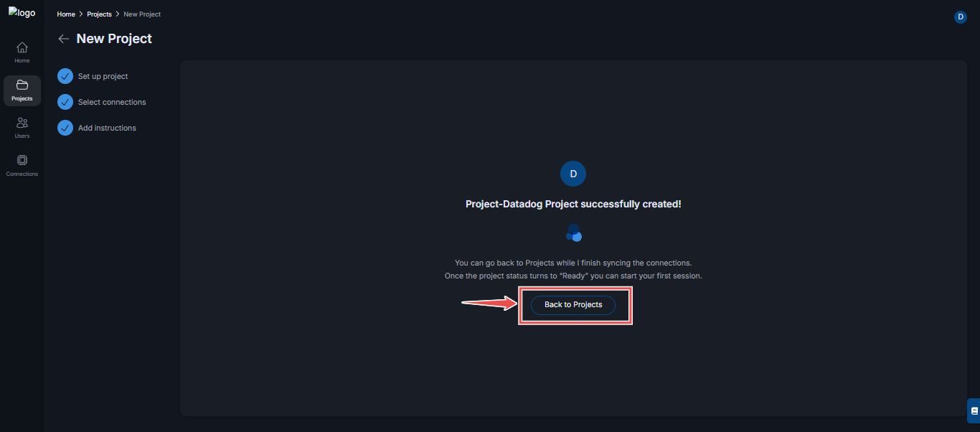980x432 pixels.
Task: Click the Back to Projects button
Action: [x=573, y=305]
